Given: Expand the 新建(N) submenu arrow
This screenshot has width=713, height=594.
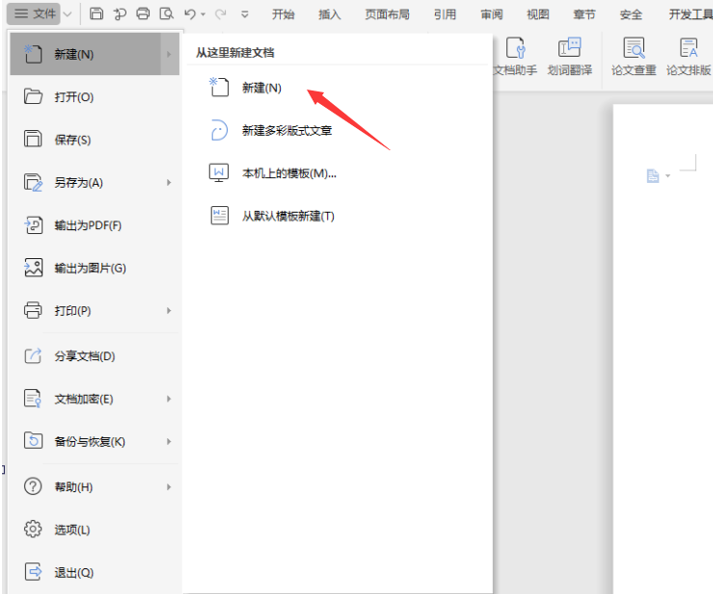Looking at the screenshot, I should click(169, 54).
